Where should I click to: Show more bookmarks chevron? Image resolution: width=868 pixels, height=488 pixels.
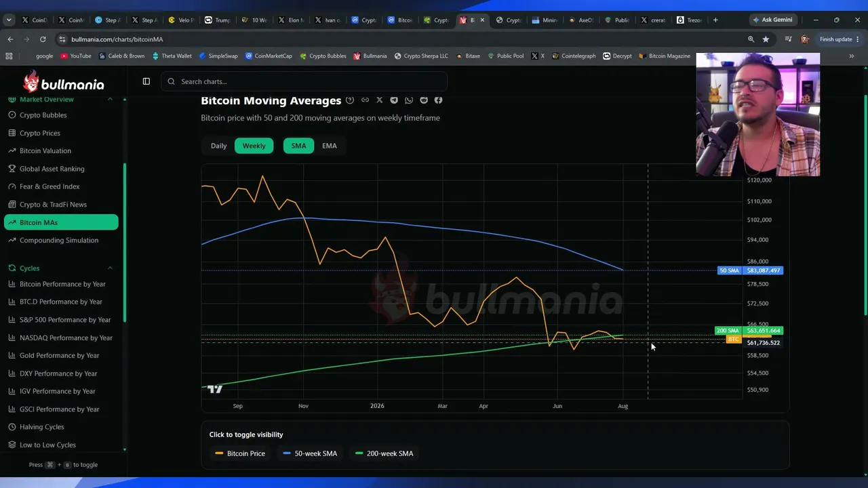(851, 56)
